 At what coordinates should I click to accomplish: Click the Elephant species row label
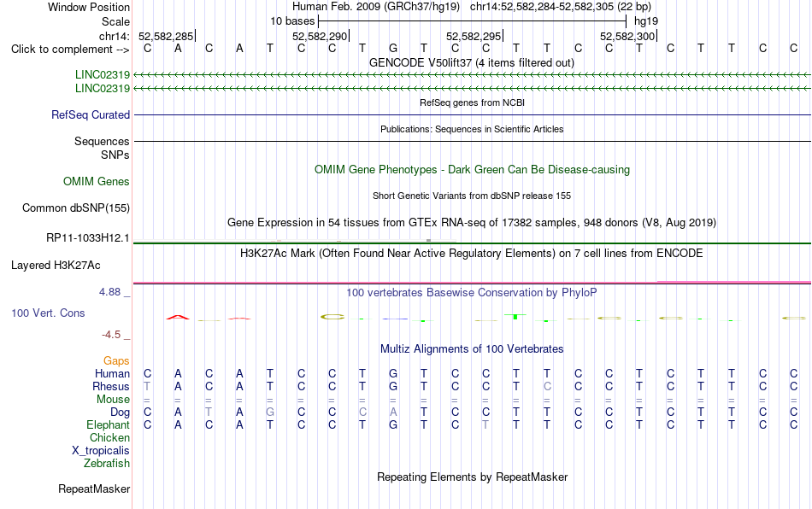(109, 425)
